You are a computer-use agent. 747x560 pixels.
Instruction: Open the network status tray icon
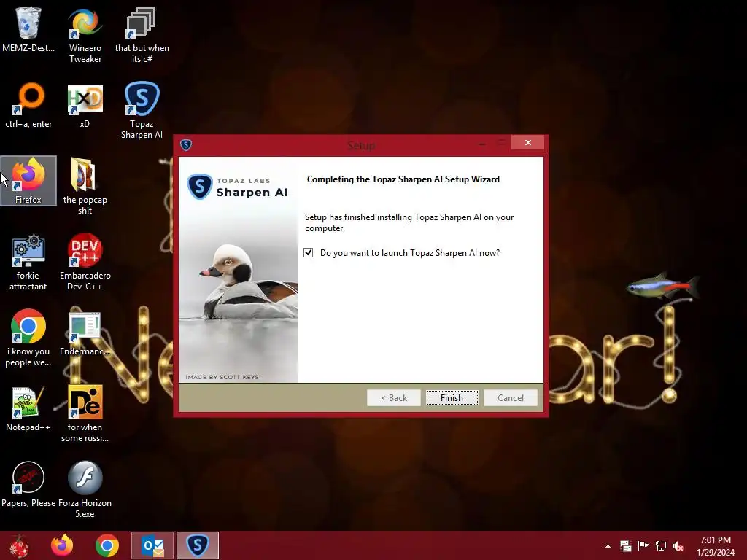[661, 546]
